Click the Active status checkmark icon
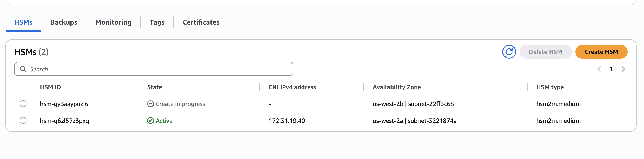The image size is (644, 159). coord(151,121)
